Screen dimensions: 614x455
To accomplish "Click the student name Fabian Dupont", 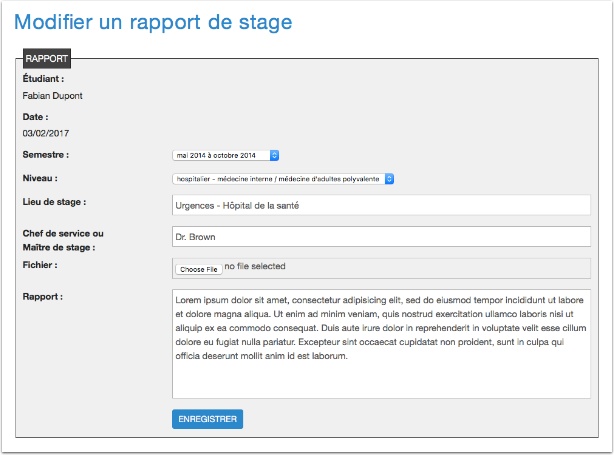I will [52, 96].
